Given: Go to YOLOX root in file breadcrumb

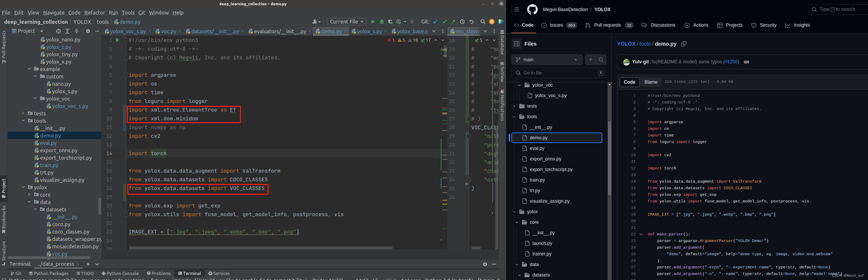Looking at the screenshot, I should point(626,44).
